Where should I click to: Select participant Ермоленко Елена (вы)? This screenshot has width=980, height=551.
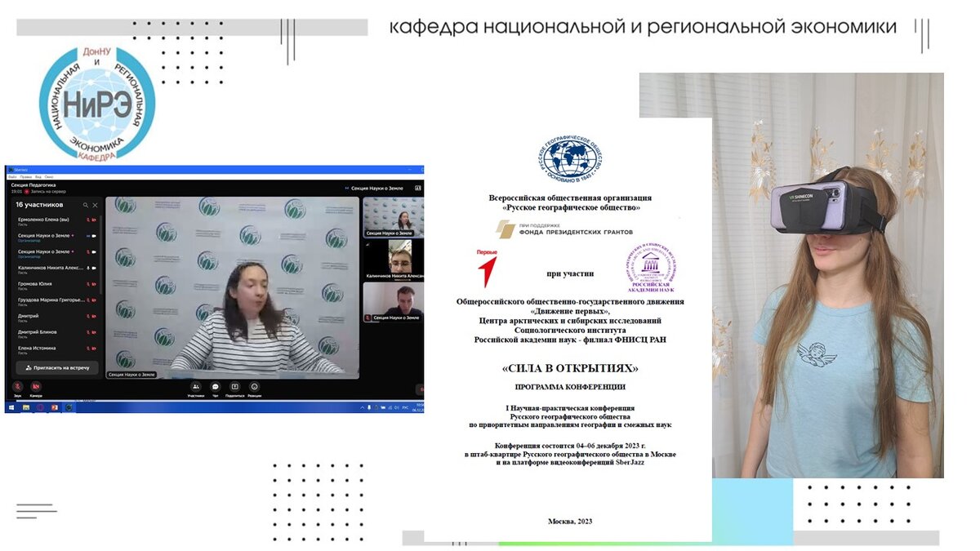57,222
